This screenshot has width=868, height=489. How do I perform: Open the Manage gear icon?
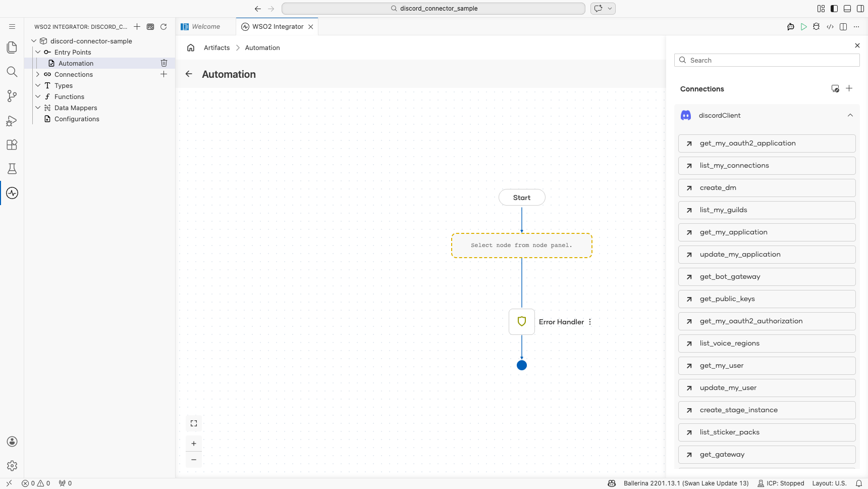pyautogui.click(x=12, y=466)
